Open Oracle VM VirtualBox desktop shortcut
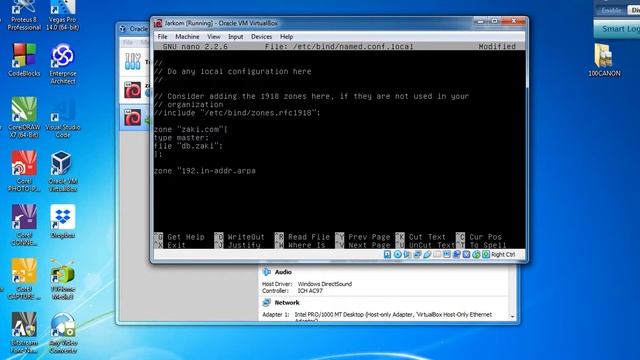The image size is (640, 360). (62, 172)
